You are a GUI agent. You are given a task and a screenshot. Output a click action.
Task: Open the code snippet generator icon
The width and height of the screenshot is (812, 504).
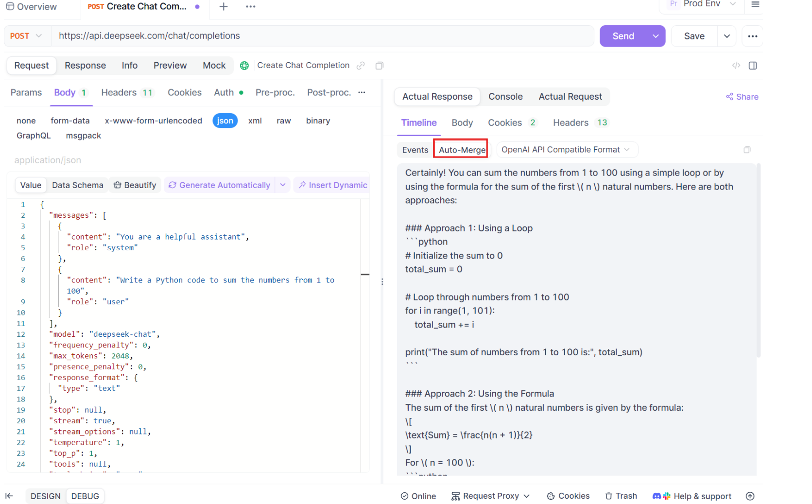[736, 66]
